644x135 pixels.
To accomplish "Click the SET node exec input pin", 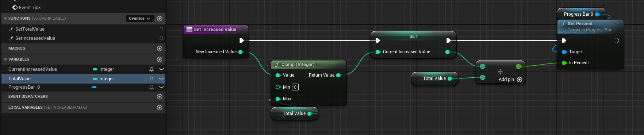I will 377,40.
